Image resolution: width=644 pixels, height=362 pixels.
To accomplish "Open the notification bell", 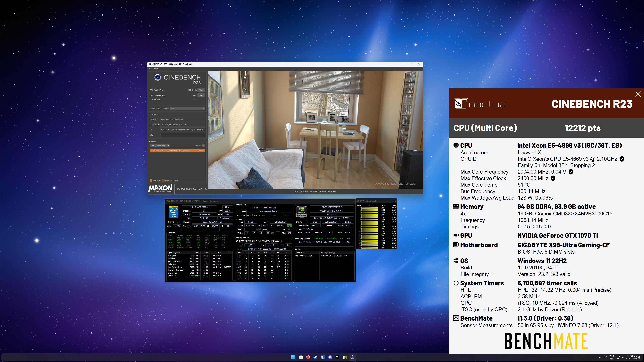I will tap(639, 357).
